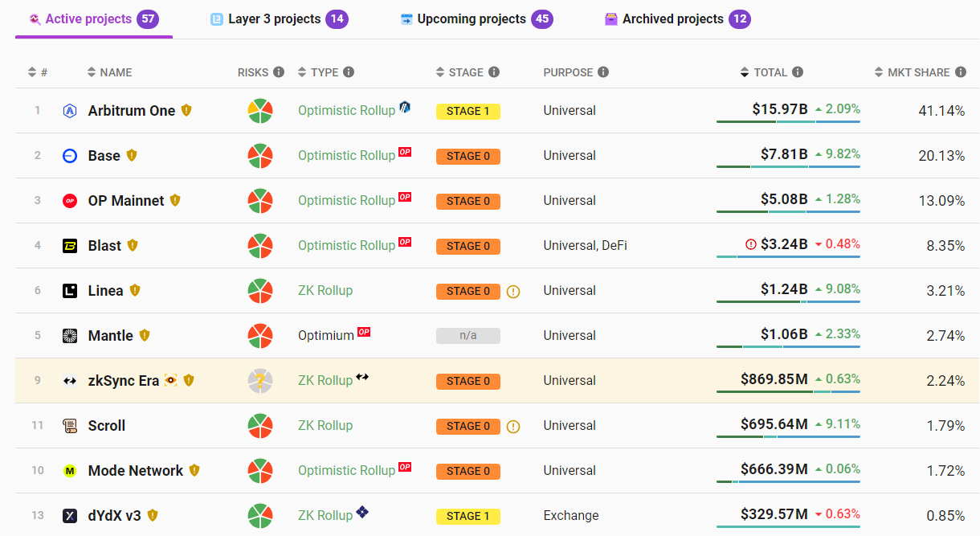The image size is (980, 536).
Task: Click the Scroll STAGE 0 warning icon
Action: coord(513,427)
